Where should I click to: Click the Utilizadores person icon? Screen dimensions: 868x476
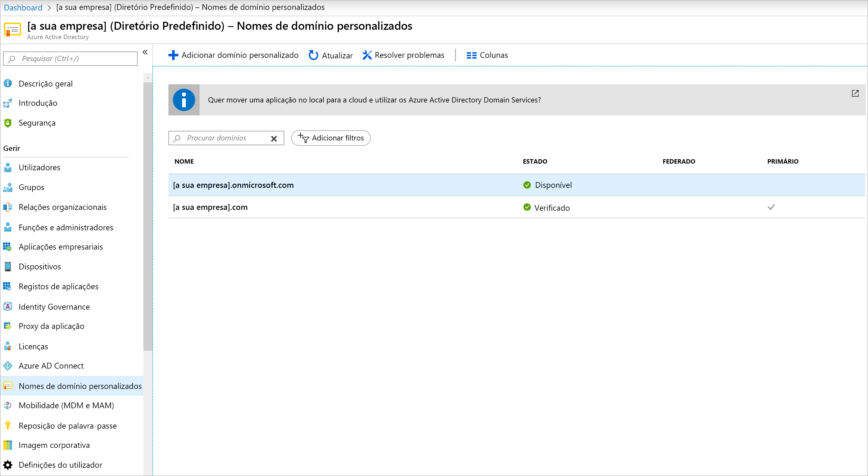tap(8, 167)
